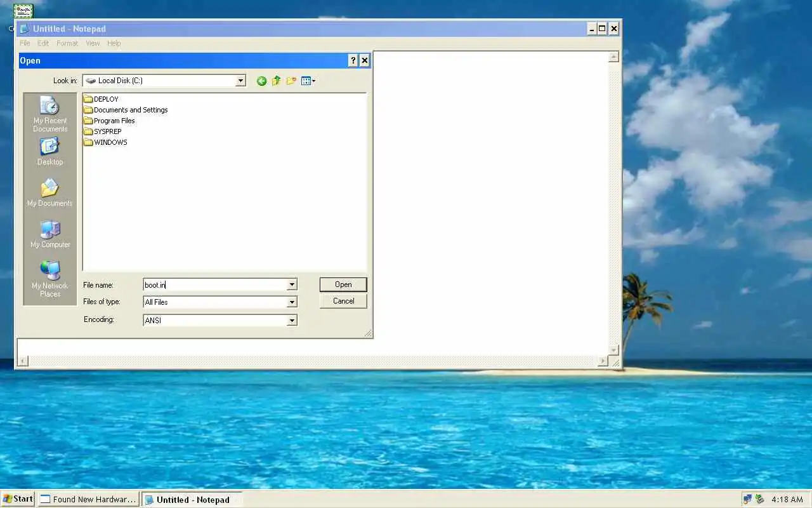Click Untitled - Notepad taskbar button

[192, 500]
